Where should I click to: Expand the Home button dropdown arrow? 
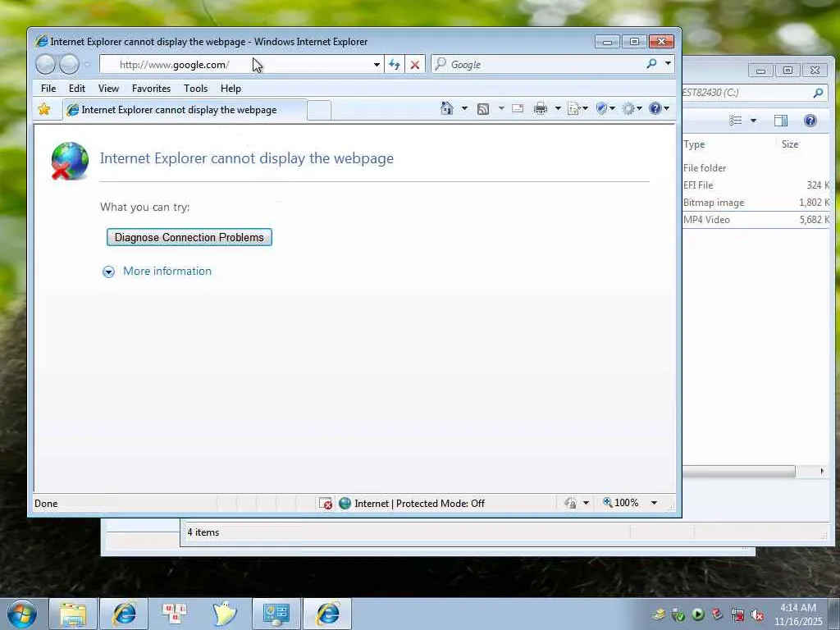(464, 109)
